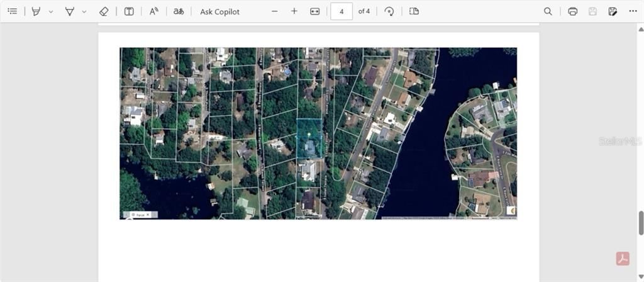Select the Draw pen tool
Image resolution: width=644 pixels, height=282 pixels.
tap(70, 11)
